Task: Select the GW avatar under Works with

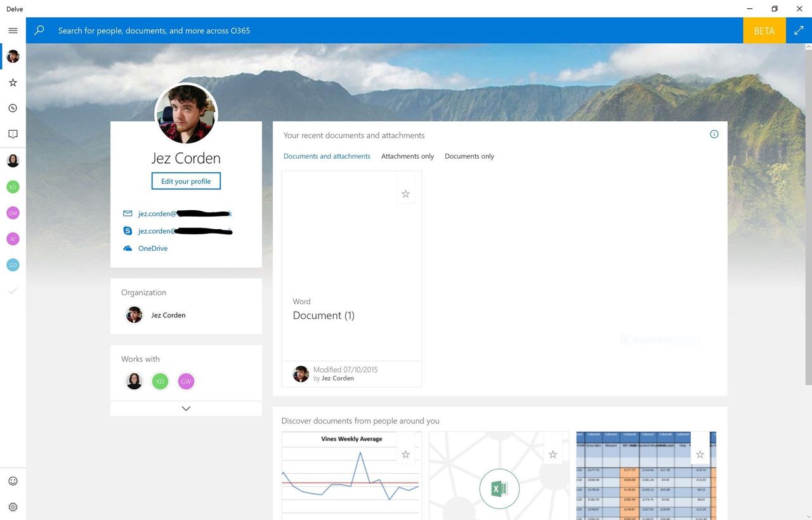Action: (x=186, y=381)
